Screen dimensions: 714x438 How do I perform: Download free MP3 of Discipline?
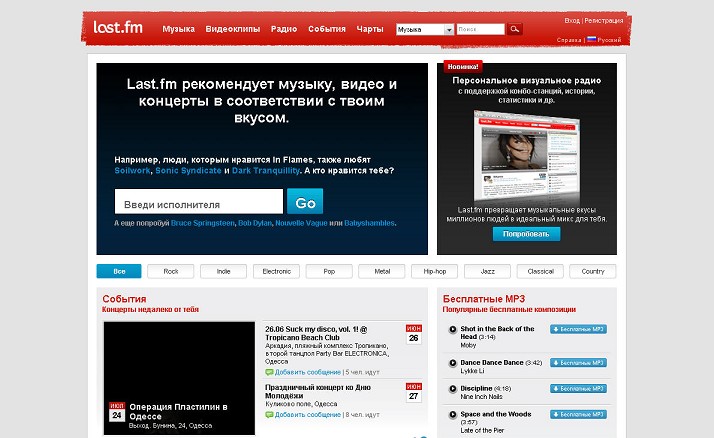[578, 389]
